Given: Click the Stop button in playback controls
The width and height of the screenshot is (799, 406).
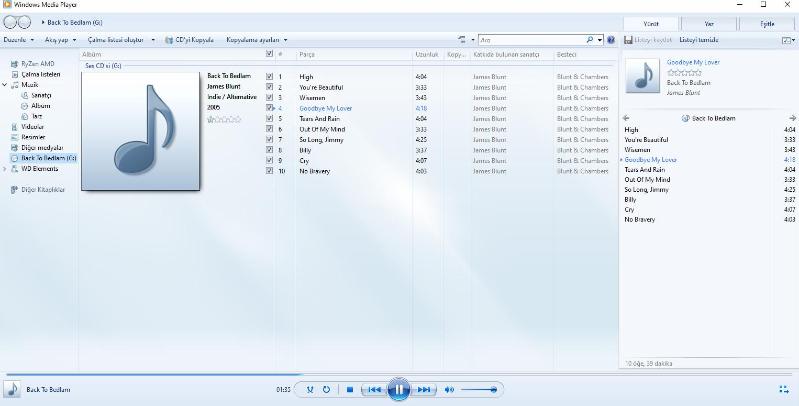Looking at the screenshot, I should [349, 389].
